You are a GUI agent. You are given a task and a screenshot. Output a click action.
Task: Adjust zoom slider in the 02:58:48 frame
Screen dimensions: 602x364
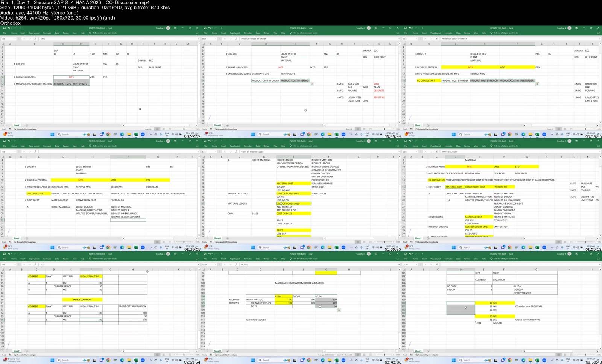[x=585, y=355]
